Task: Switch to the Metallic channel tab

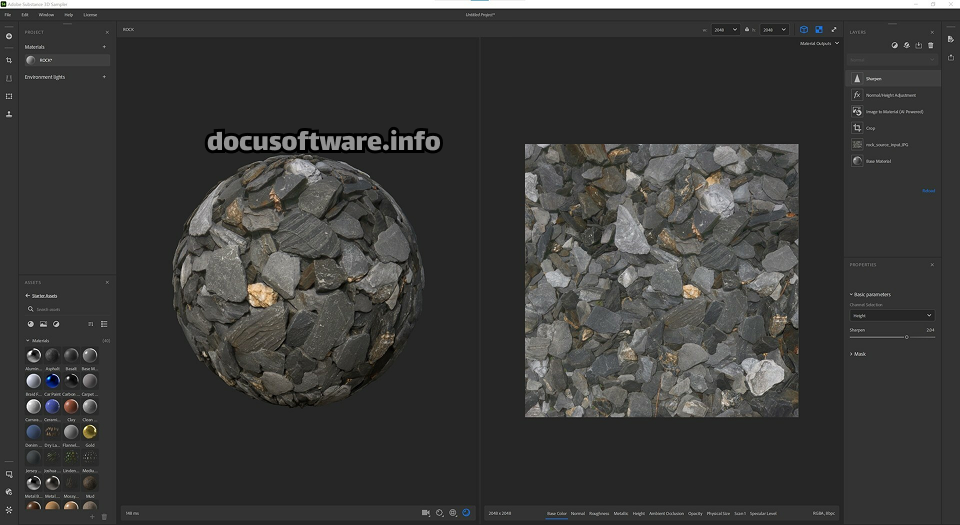Action: point(621,513)
